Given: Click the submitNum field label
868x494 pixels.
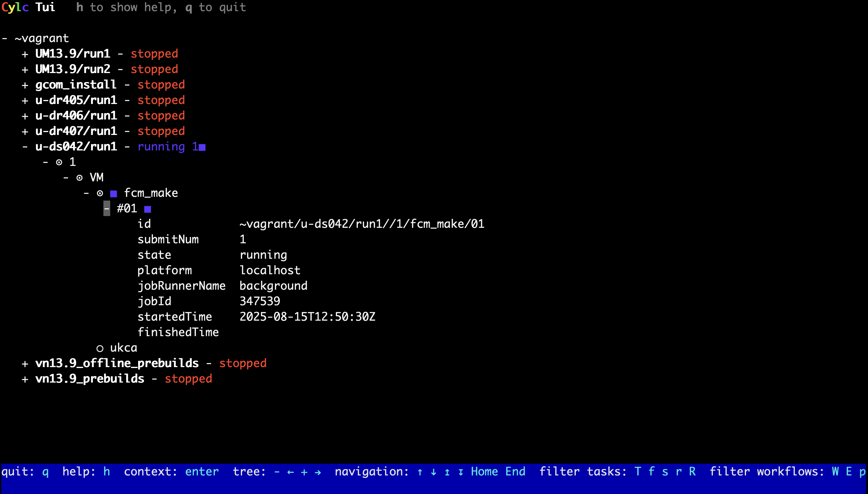Looking at the screenshot, I should 168,240.
